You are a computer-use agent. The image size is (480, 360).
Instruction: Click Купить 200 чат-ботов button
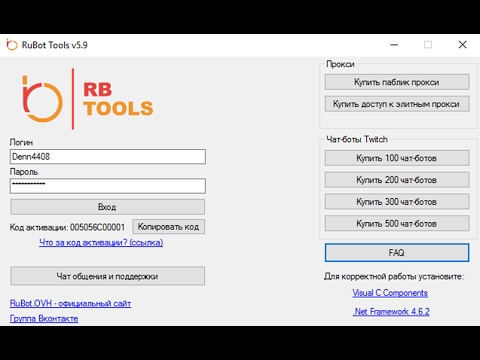click(397, 180)
